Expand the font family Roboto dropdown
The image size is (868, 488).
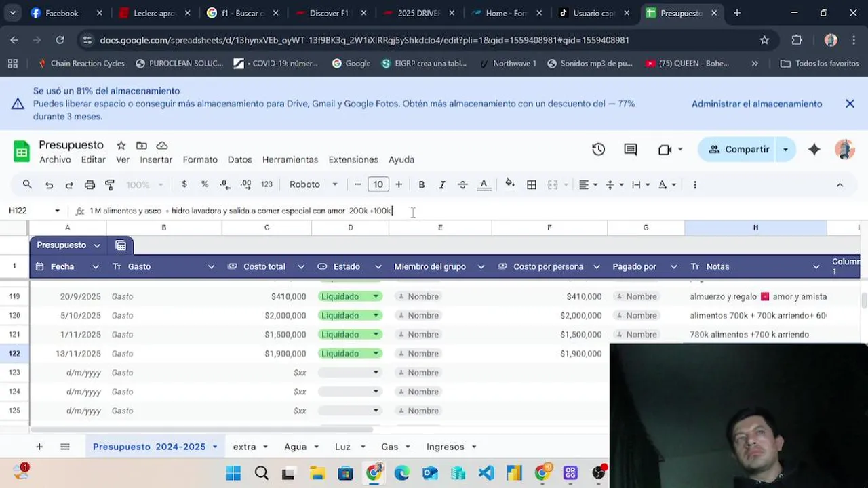point(313,184)
